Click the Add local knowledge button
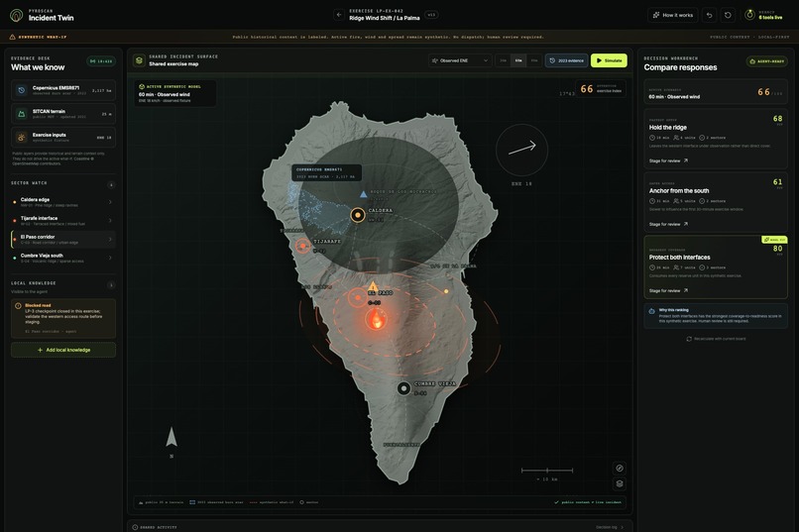Viewport: 799px width, 532px height. click(63, 350)
